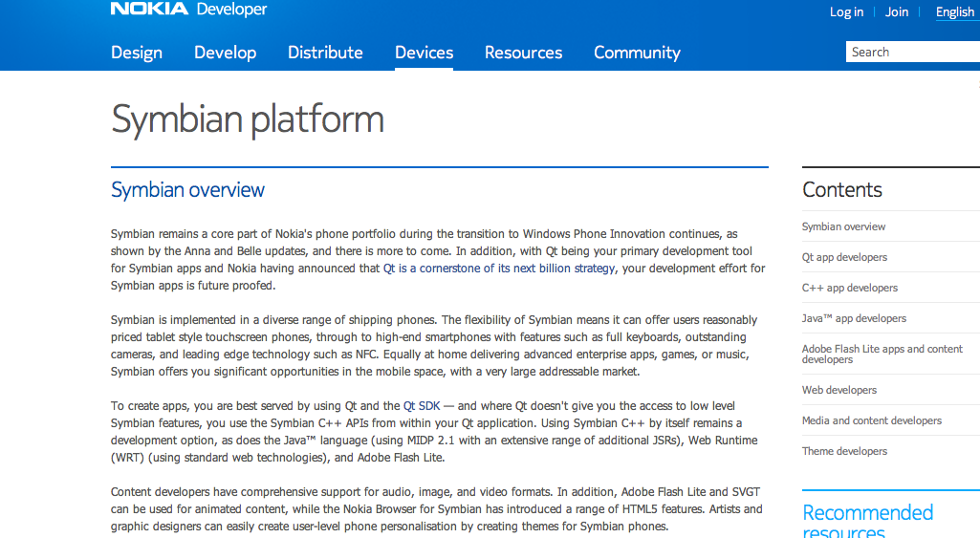
Task: Go to C++ app developers section
Action: (x=849, y=288)
